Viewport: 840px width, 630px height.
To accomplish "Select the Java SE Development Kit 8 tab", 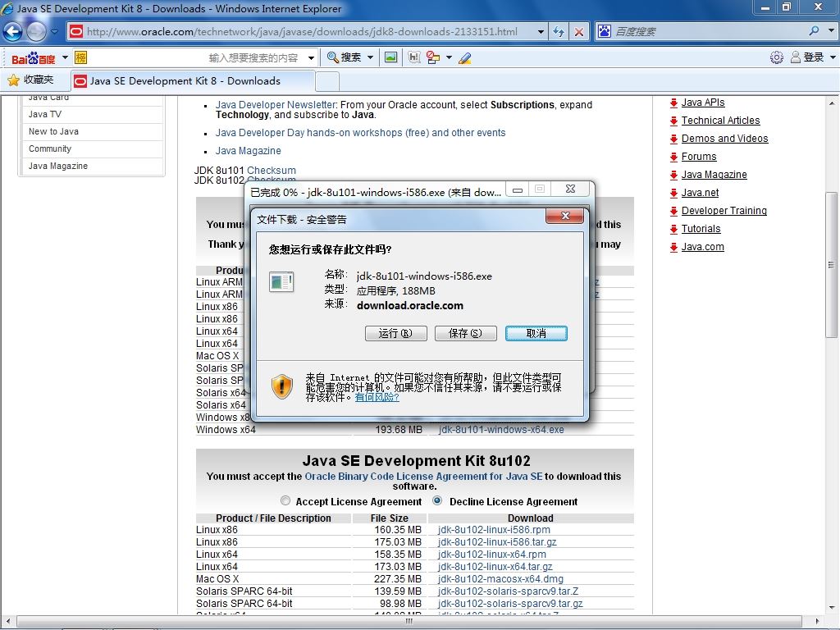I will [193, 81].
